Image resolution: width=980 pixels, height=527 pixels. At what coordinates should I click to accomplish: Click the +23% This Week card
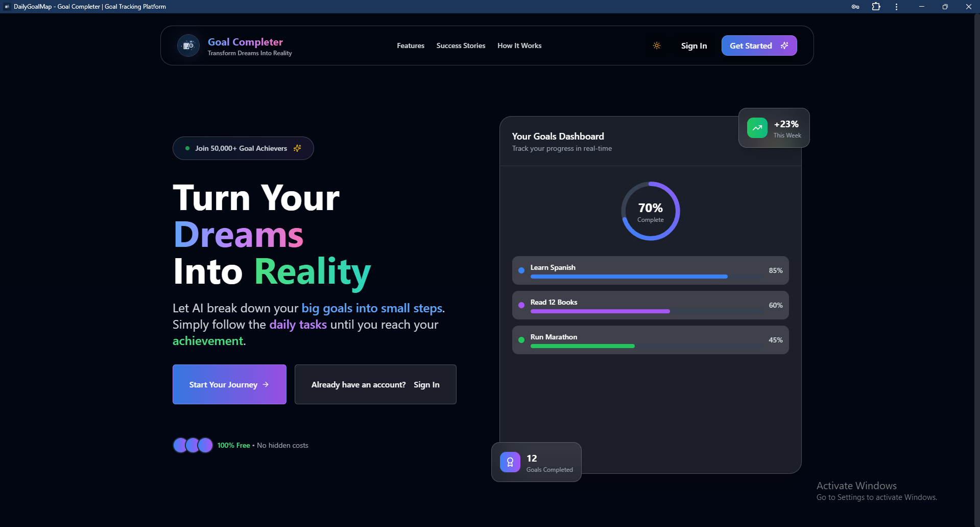pyautogui.click(x=774, y=128)
